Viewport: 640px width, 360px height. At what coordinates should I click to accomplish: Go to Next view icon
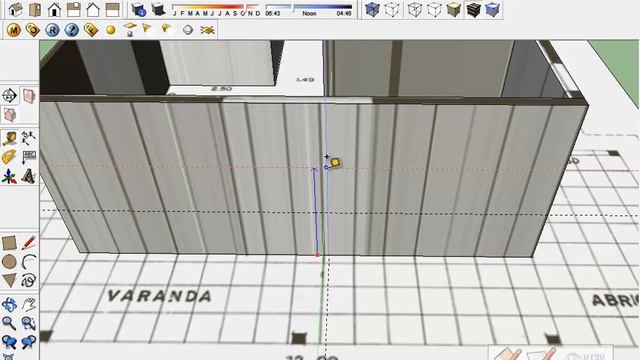(29, 342)
